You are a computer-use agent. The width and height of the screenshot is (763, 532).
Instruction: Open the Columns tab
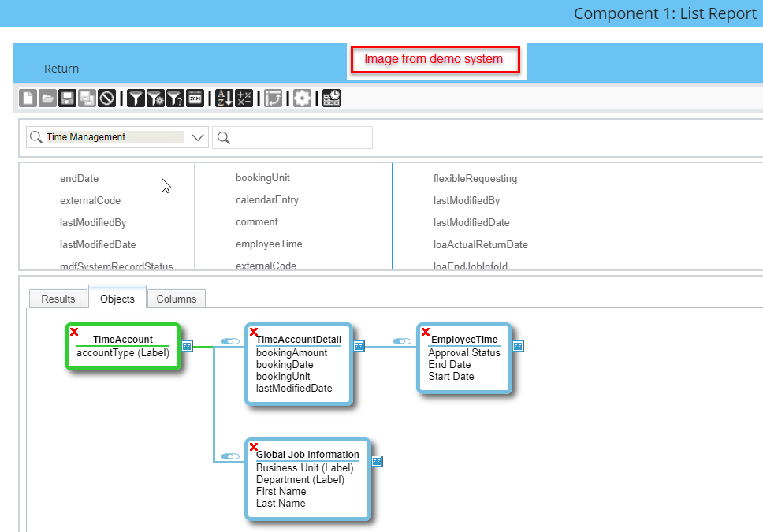[176, 299]
